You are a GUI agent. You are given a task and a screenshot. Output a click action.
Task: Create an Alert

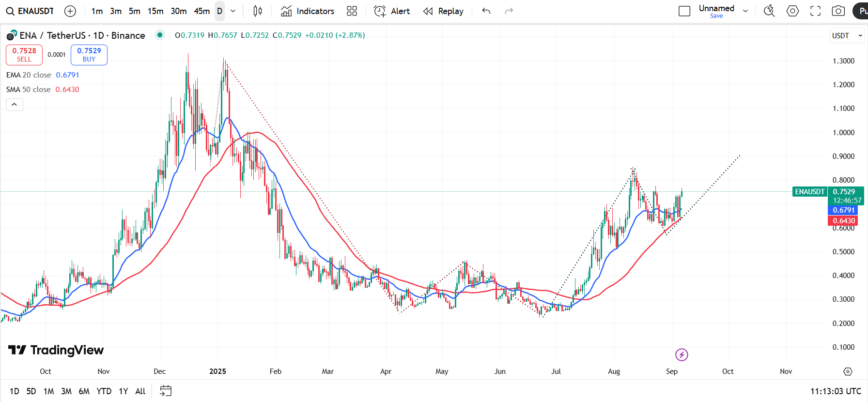click(x=392, y=11)
